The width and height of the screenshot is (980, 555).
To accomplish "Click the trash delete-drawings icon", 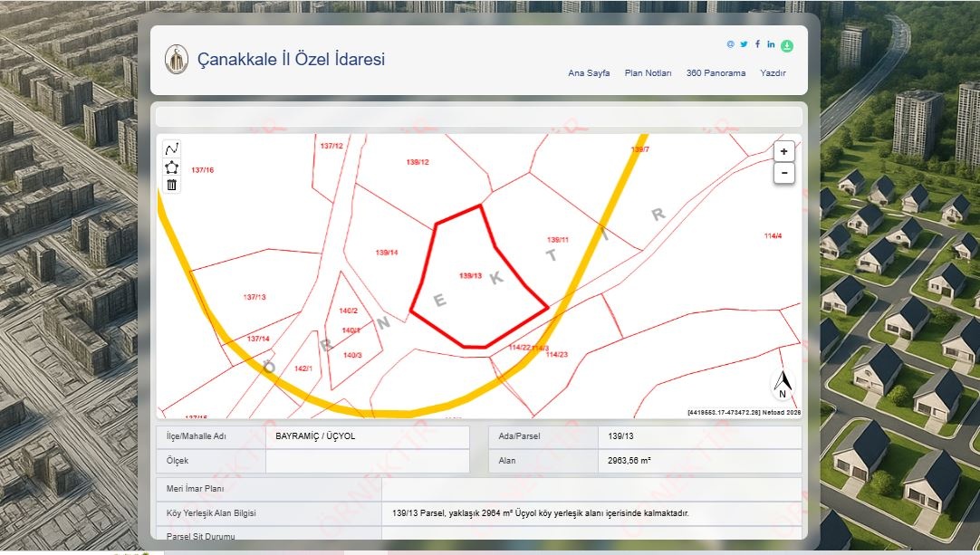I will 172,185.
